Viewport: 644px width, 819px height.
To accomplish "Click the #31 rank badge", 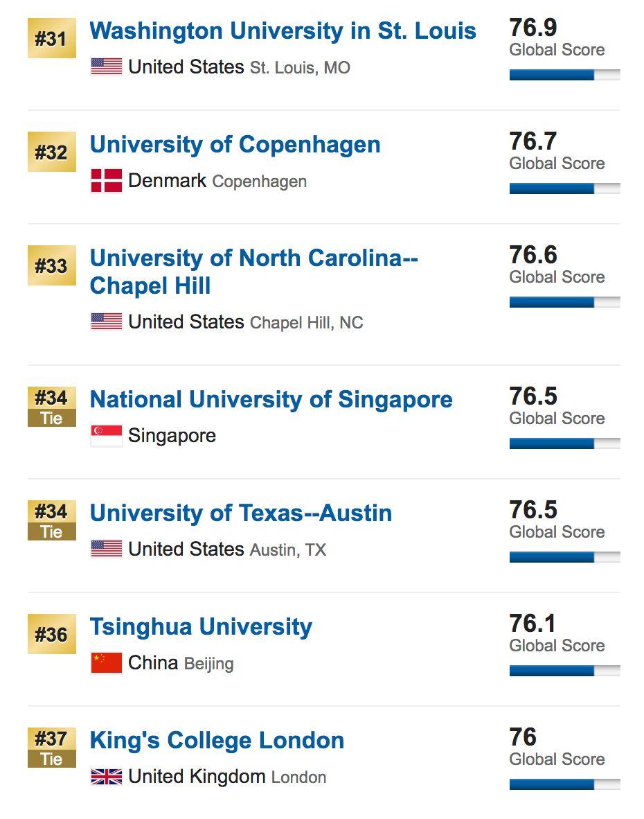I will click(x=51, y=39).
